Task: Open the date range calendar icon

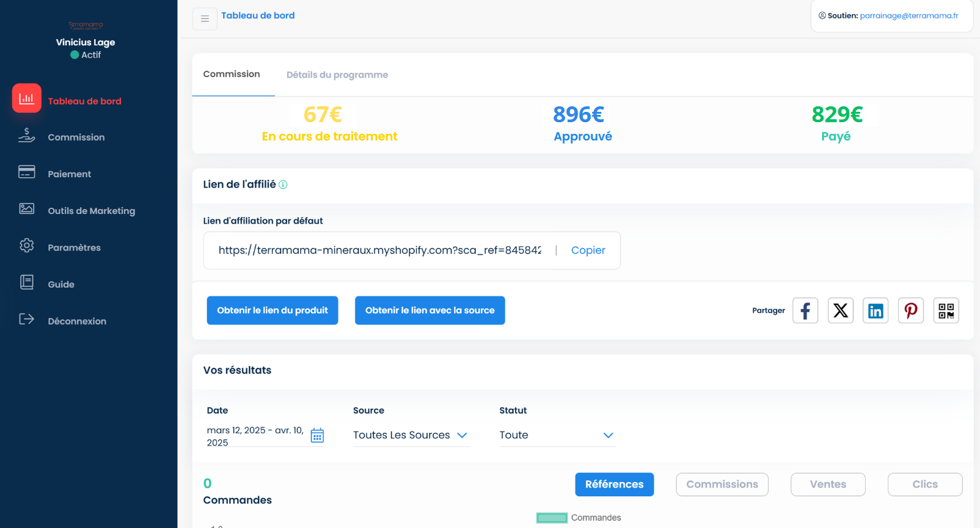Action: pos(317,435)
